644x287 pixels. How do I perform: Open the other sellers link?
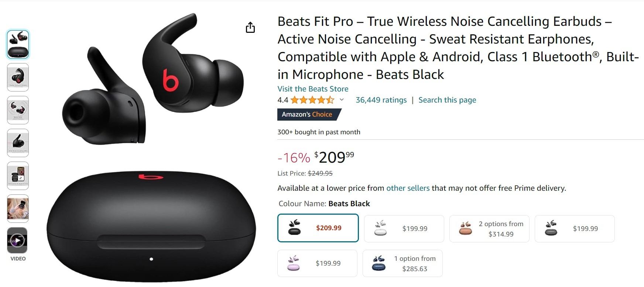pyautogui.click(x=408, y=188)
